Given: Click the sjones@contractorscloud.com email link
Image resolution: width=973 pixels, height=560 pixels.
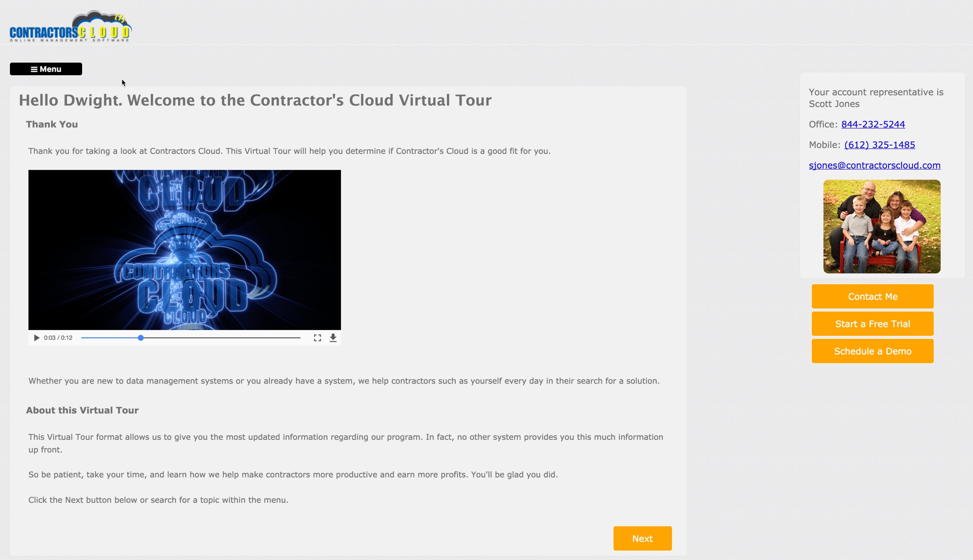Looking at the screenshot, I should [x=874, y=166].
